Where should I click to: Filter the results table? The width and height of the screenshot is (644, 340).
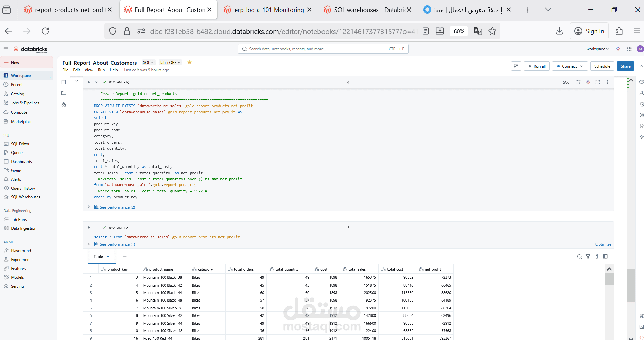(588, 257)
